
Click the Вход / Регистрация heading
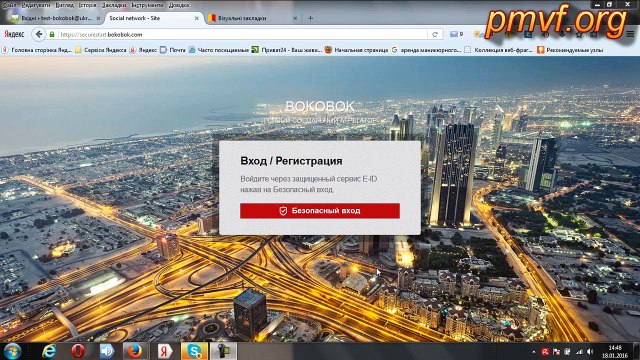click(291, 161)
